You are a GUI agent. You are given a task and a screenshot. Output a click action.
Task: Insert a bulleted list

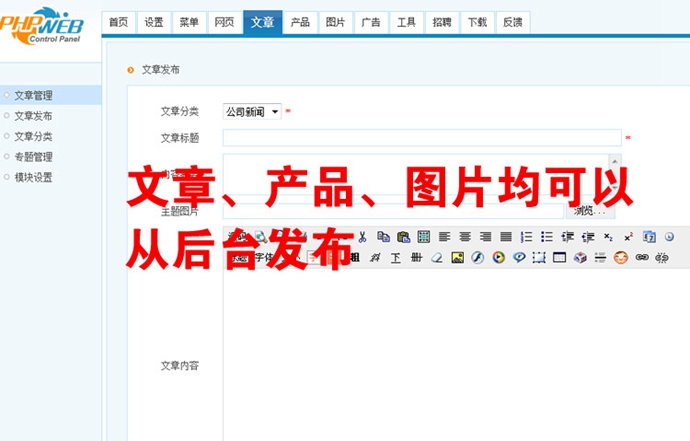547,237
